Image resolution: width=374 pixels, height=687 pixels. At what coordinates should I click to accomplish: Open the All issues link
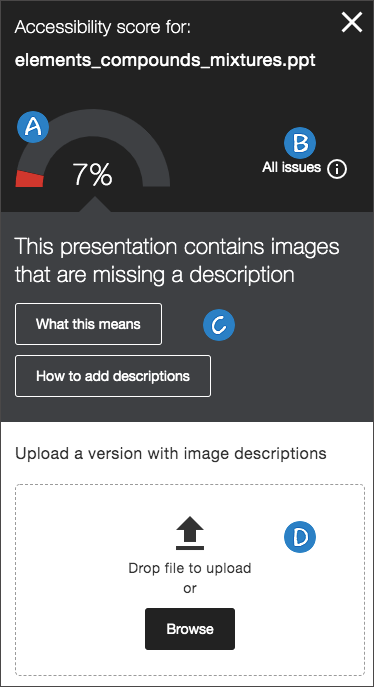[x=291, y=167]
